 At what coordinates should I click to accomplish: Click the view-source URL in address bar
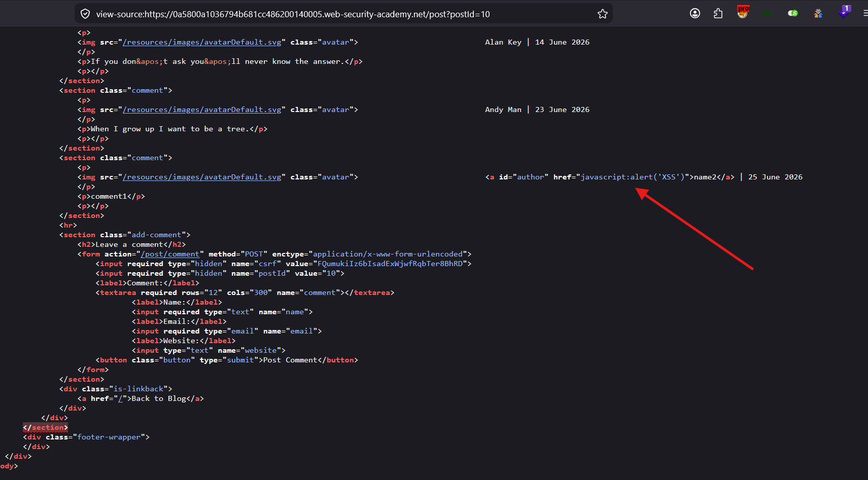coord(293,14)
